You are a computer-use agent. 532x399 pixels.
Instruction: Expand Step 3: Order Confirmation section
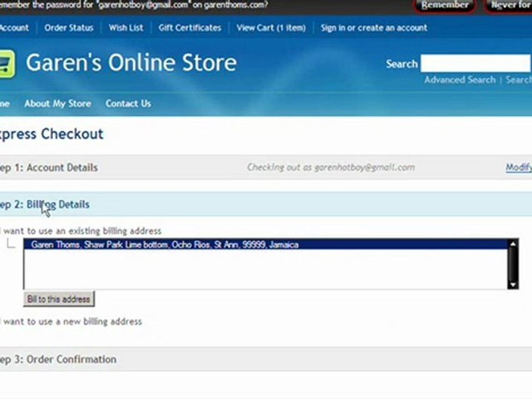(265, 359)
